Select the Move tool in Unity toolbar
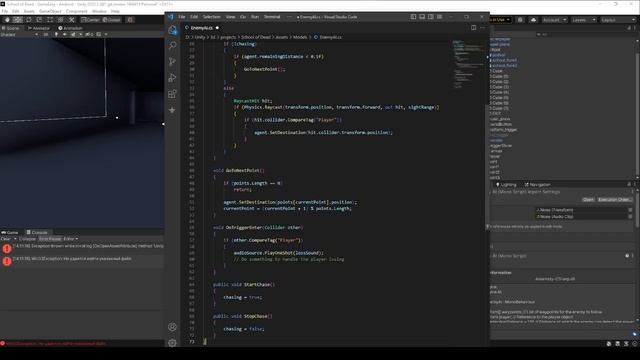The height and width of the screenshot is (360, 640). pos(18,20)
